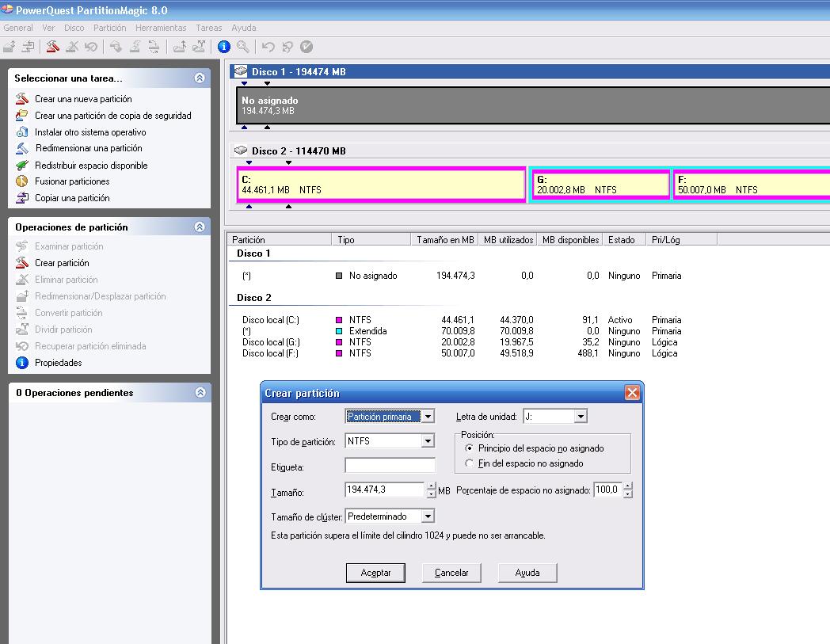Open the Disco menu
Image resolution: width=830 pixels, height=644 pixels.
click(74, 28)
